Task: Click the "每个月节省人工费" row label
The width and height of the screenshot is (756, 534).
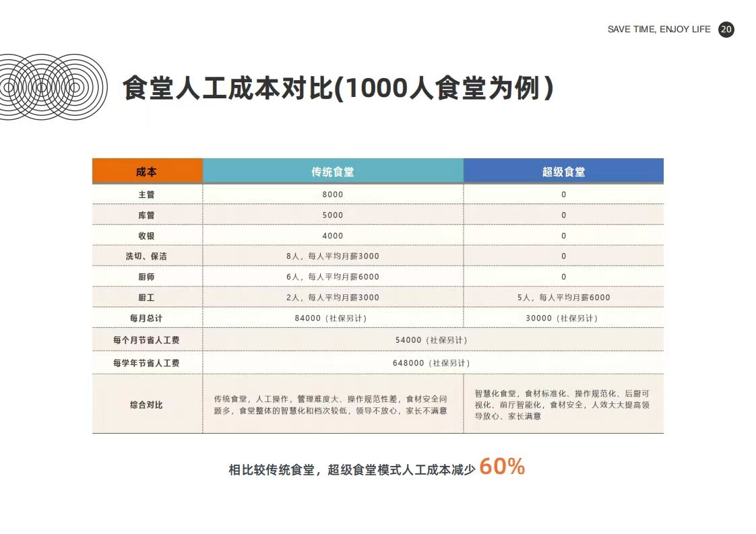Action: [147, 340]
